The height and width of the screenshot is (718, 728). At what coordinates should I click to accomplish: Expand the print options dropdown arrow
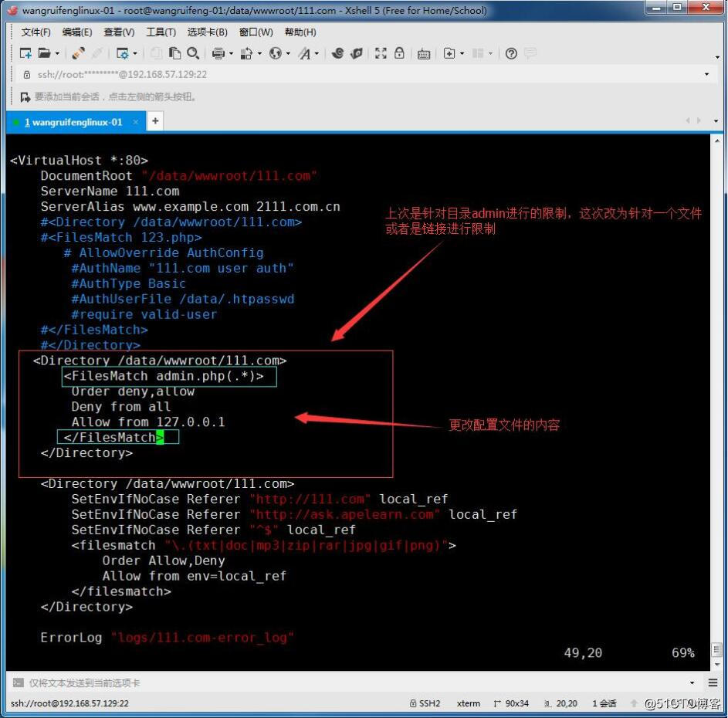(x=231, y=54)
